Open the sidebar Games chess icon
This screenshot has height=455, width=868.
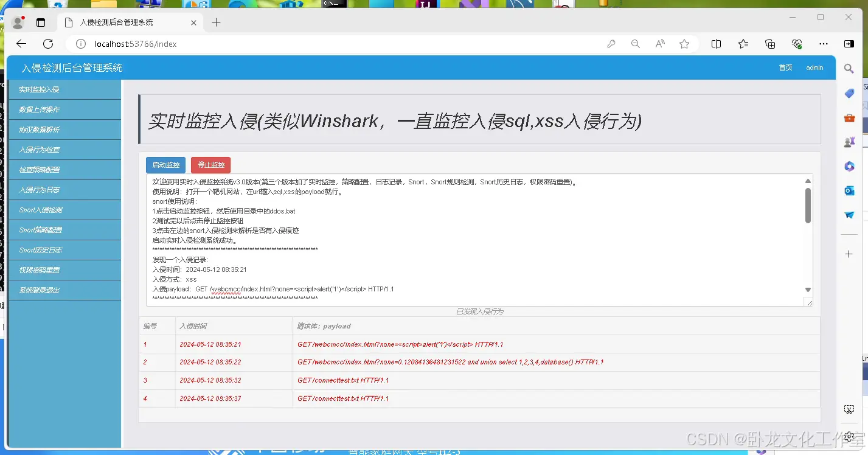tap(850, 142)
